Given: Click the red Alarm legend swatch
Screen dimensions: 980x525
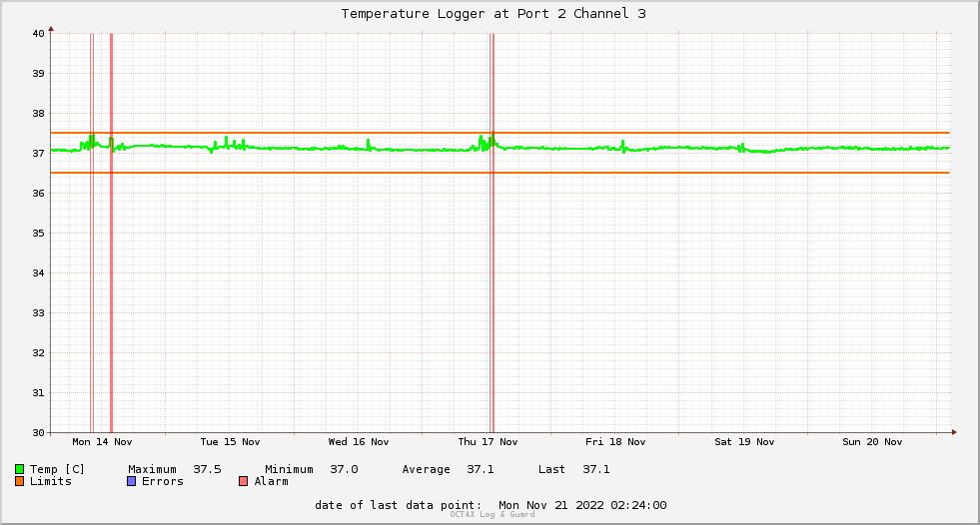Looking at the screenshot, I should [243, 481].
